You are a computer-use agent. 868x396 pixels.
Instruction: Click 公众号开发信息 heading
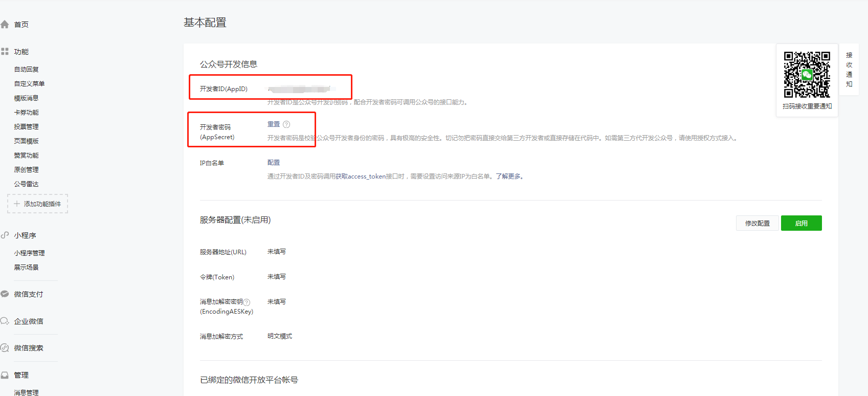(x=229, y=64)
